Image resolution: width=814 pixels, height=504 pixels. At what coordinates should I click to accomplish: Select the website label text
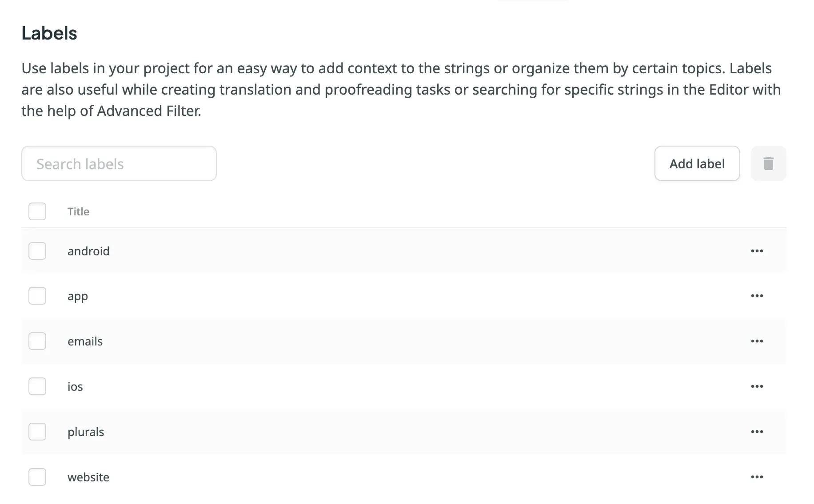tap(88, 477)
